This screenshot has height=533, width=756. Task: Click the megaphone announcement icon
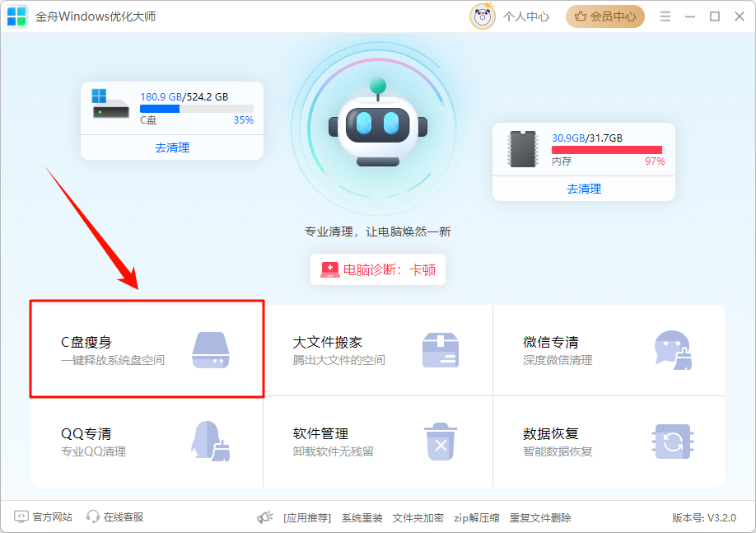click(x=264, y=517)
